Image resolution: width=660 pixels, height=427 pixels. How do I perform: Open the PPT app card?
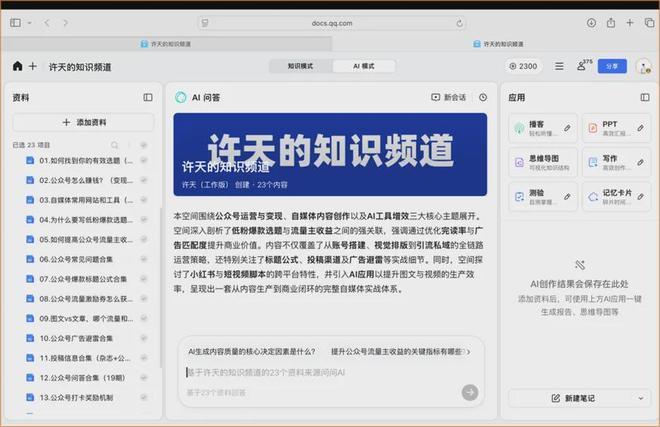pos(616,128)
